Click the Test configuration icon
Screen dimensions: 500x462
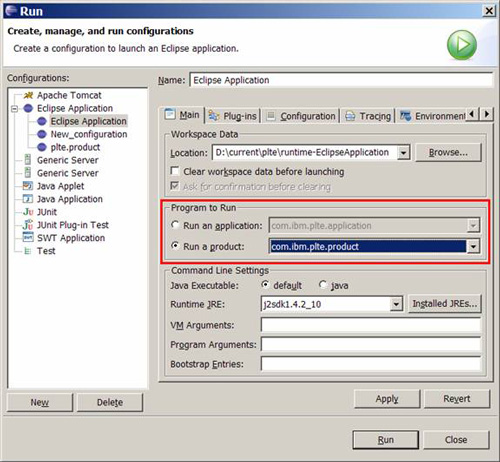click(x=28, y=251)
